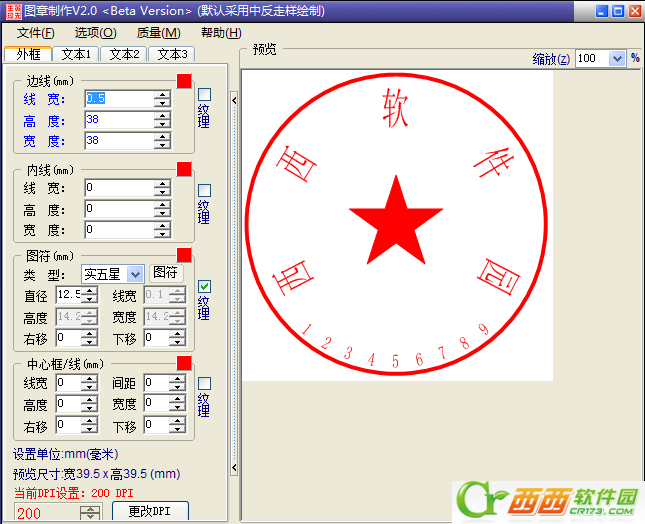Decrease 中心框 宽度 with down arrow

click(177, 408)
